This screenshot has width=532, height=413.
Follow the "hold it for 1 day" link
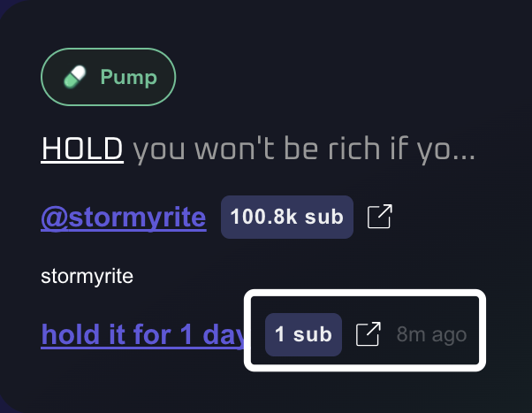[142, 335]
